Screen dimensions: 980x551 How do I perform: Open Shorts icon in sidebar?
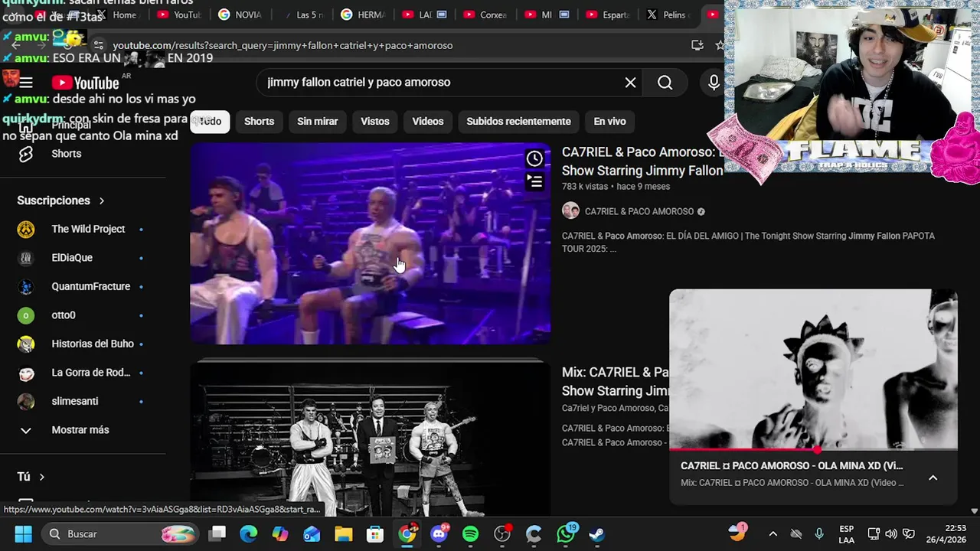coord(26,154)
